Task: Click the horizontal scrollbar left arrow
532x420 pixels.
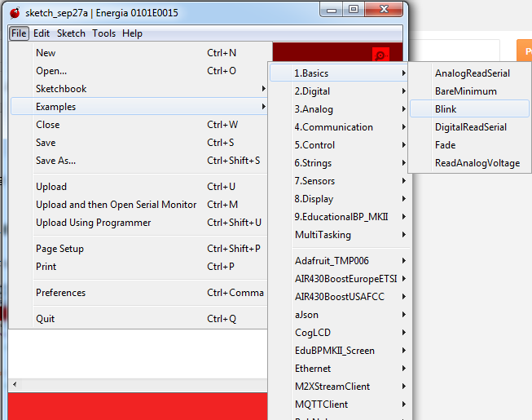Action: point(15,385)
